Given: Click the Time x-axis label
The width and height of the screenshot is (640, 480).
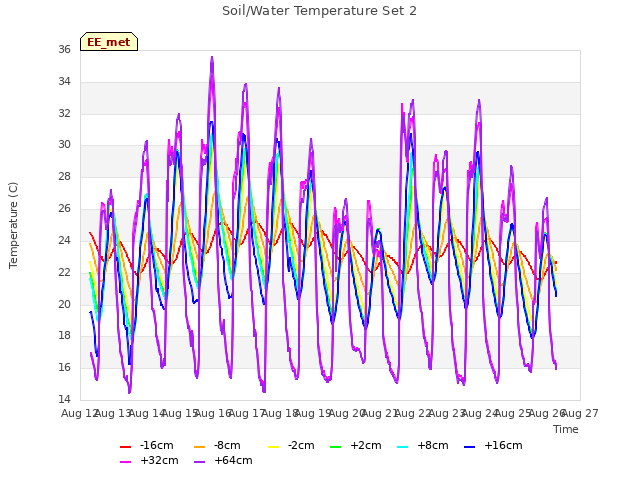Looking at the screenshot, I should click(566, 429).
